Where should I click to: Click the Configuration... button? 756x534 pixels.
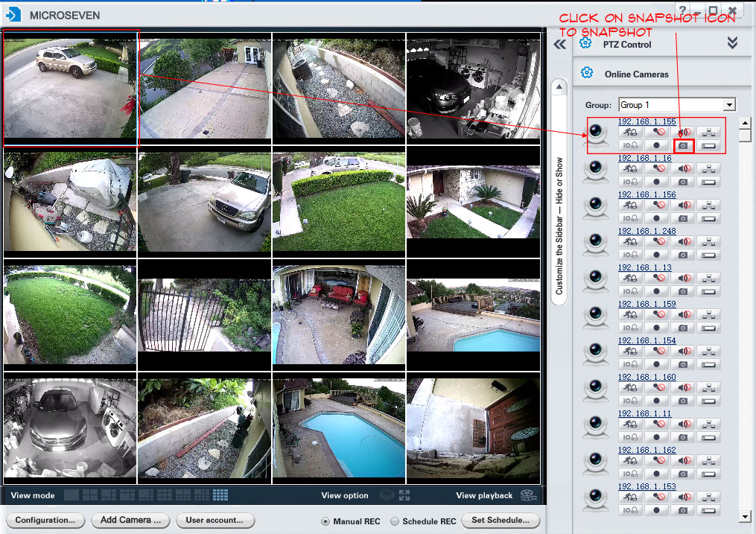45,520
